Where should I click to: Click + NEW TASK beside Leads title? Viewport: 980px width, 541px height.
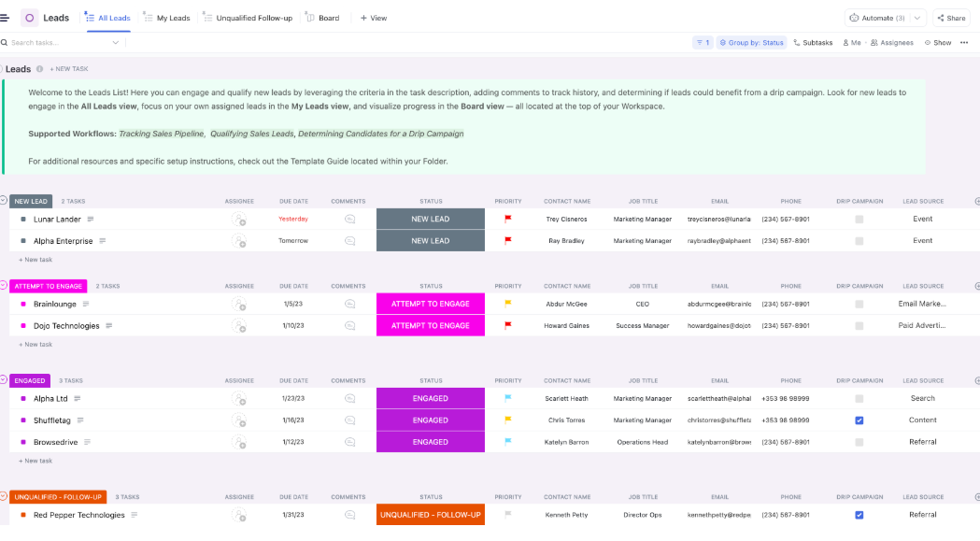tap(69, 69)
